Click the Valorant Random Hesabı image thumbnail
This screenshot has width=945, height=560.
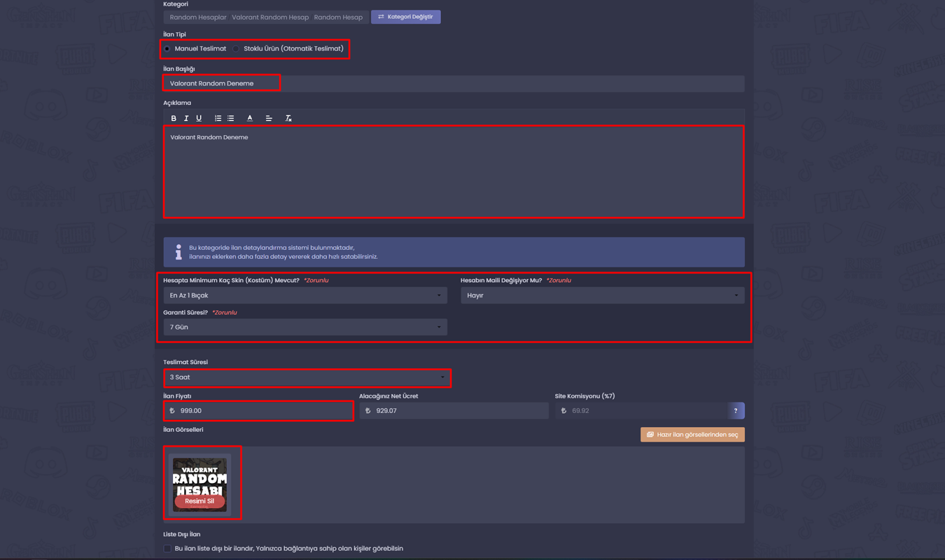pos(200,484)
